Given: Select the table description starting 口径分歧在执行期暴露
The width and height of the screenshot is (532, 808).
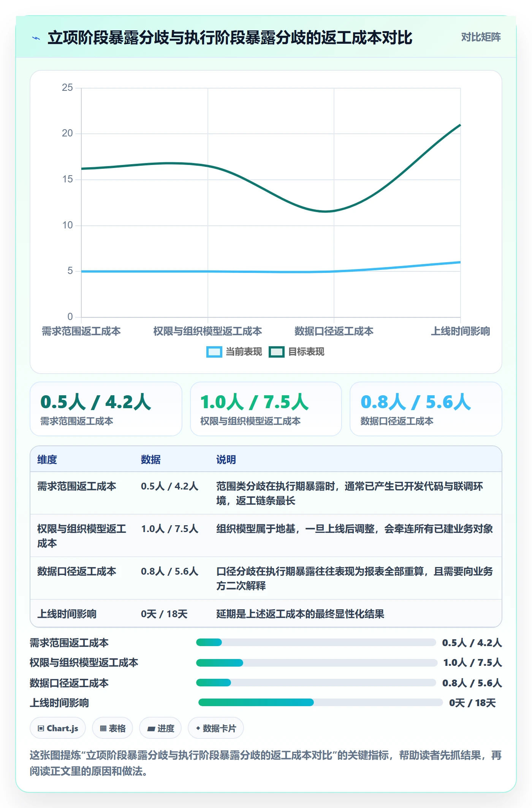Looking at the screenshot, I should tap(355, 578).
